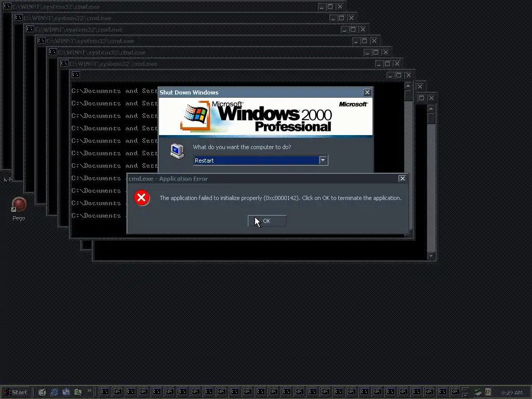This screenshot has width=532, height=399.
Task: Open system menu icon of rearmost cmd.exe window
Action: (7, 6)
